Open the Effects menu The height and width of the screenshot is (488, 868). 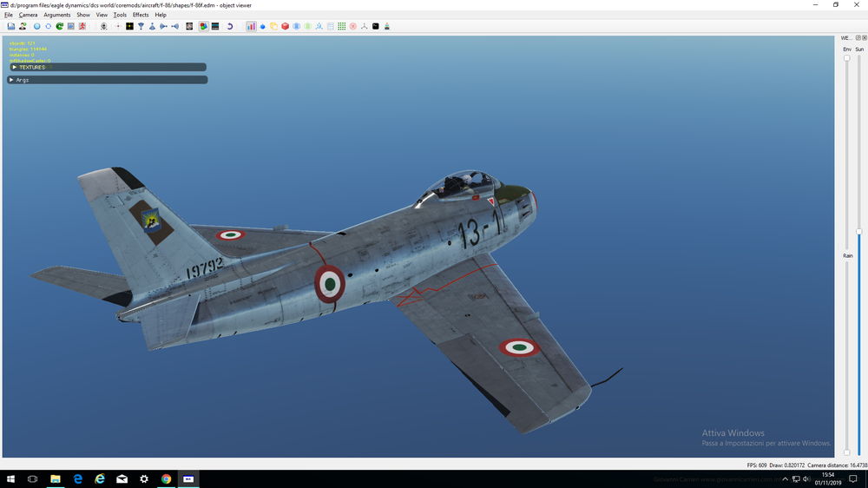pos(141,15)
